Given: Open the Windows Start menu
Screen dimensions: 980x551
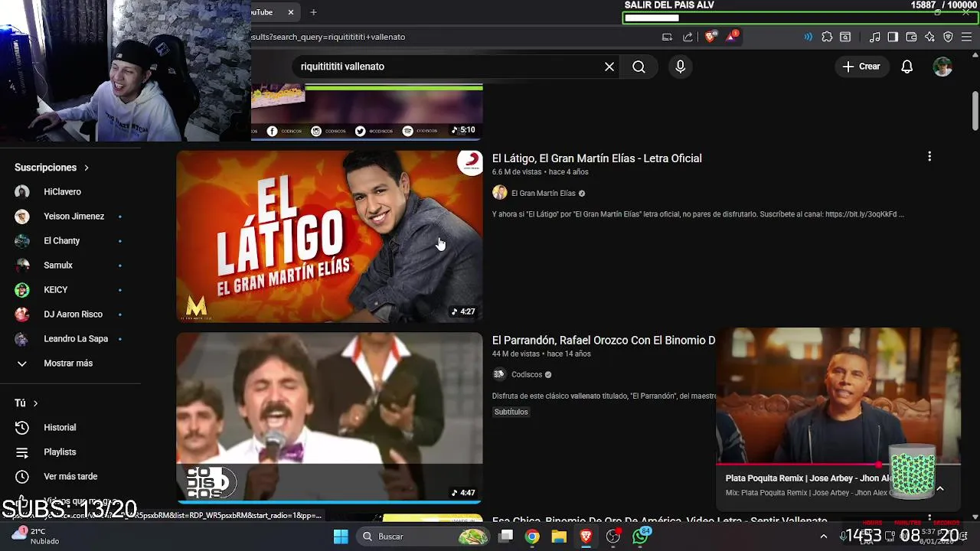Looking at the screenshot, I should [341, 536].
